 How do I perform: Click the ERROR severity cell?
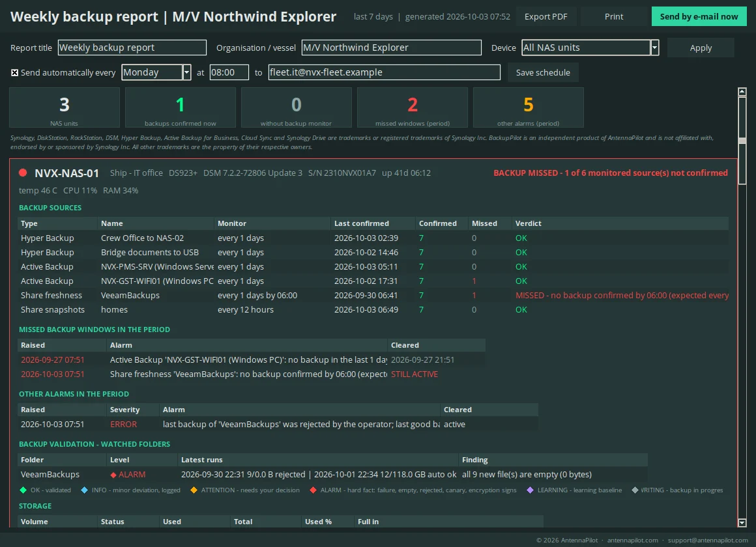pos(123,425)
